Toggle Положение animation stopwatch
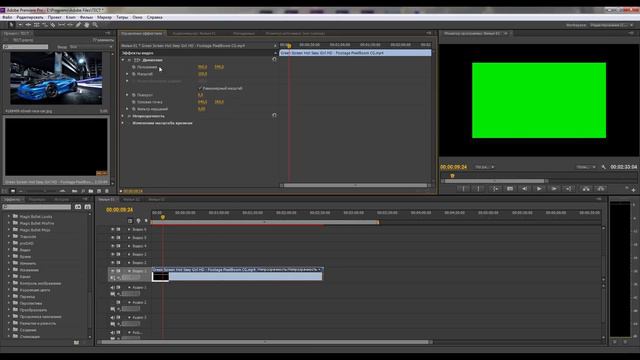The image size is (640, 360). [x=133, y=67]
